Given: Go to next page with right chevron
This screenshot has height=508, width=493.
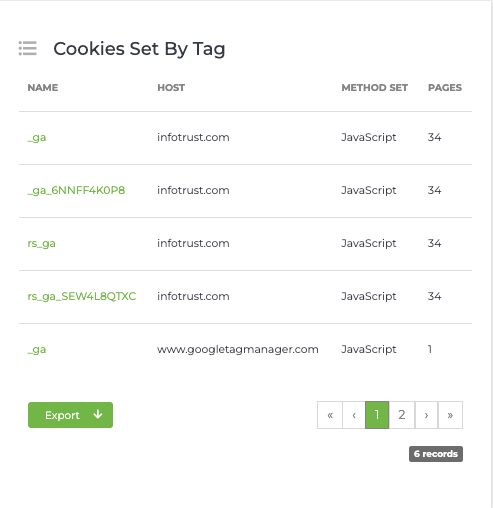Looking at the screenshot, I should coord(426,415).
